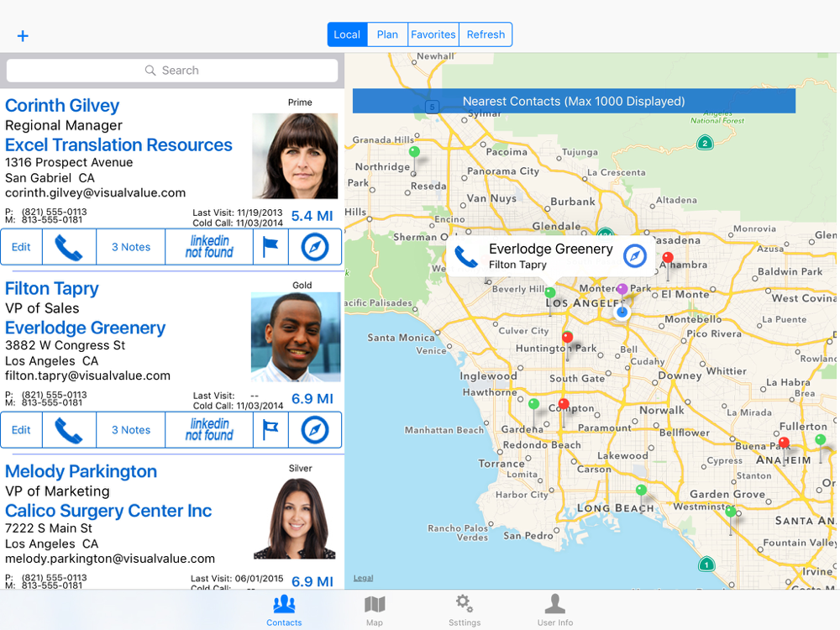Click the Search field
This screenshot has width=840, height=630.
tap(172, 71)
